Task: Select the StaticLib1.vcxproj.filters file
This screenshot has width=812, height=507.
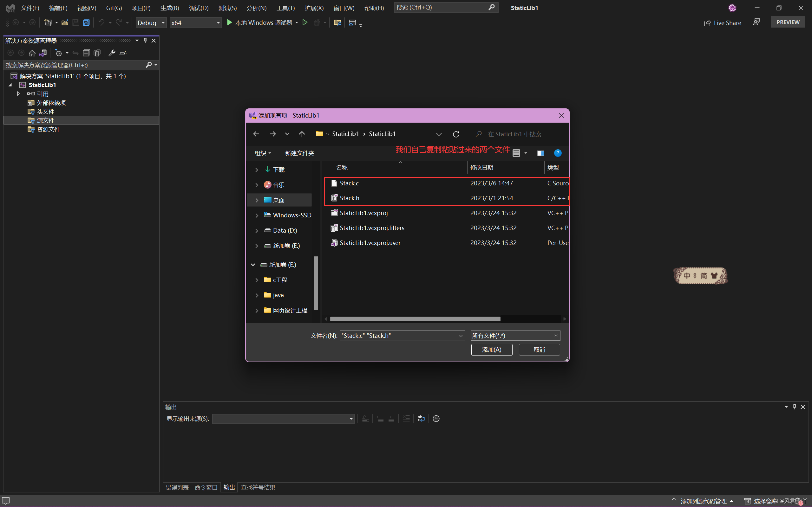Action: click(x=372, y=228)
